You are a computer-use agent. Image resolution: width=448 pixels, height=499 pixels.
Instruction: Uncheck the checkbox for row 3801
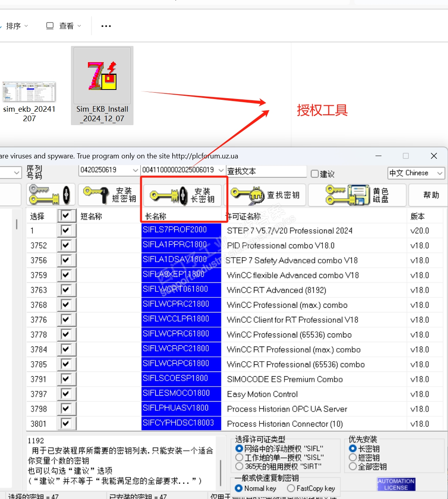pos(66,424)
